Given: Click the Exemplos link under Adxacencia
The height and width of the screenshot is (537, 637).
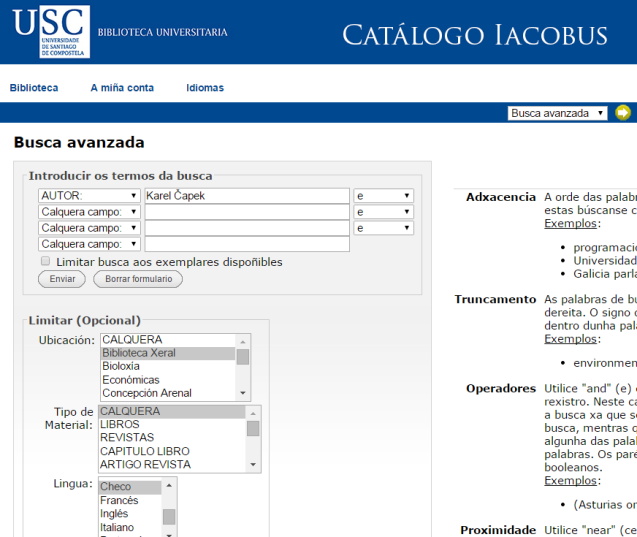Looking at the screenshot, I should click(570, 223).
